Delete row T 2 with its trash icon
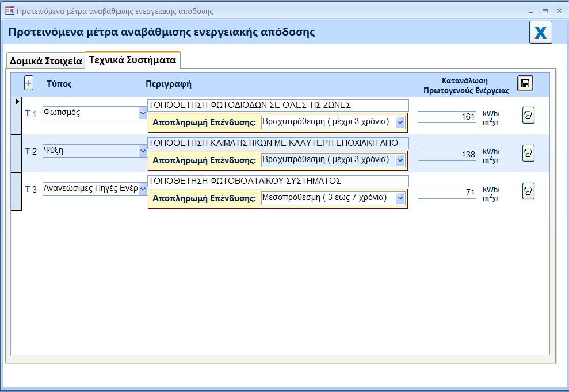Screen dimensions: 569x392 pos(528,153)
